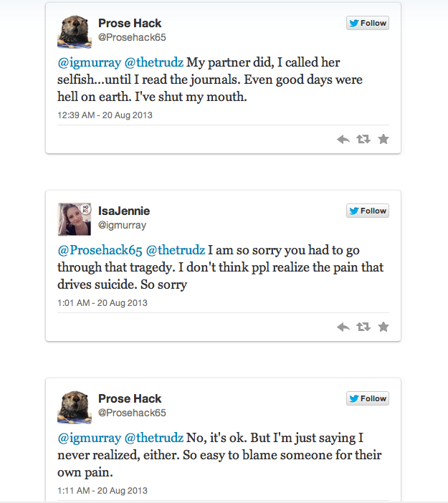Favorite the 12:39 AM Prose Hack tweet

click(383, 140)
